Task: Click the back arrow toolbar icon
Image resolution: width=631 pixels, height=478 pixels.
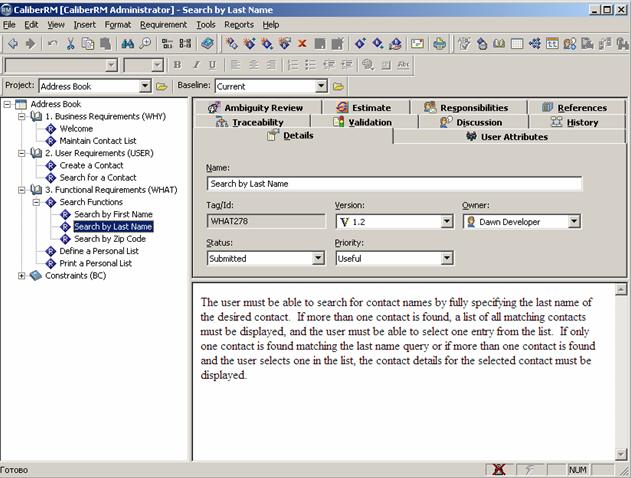Action: tap(13, 43)
